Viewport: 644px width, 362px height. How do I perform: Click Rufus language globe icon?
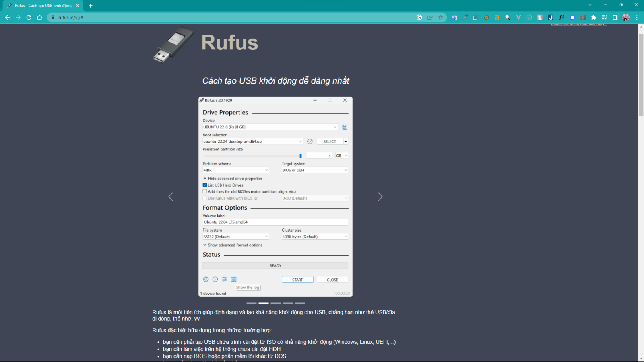tap(206, 279)
